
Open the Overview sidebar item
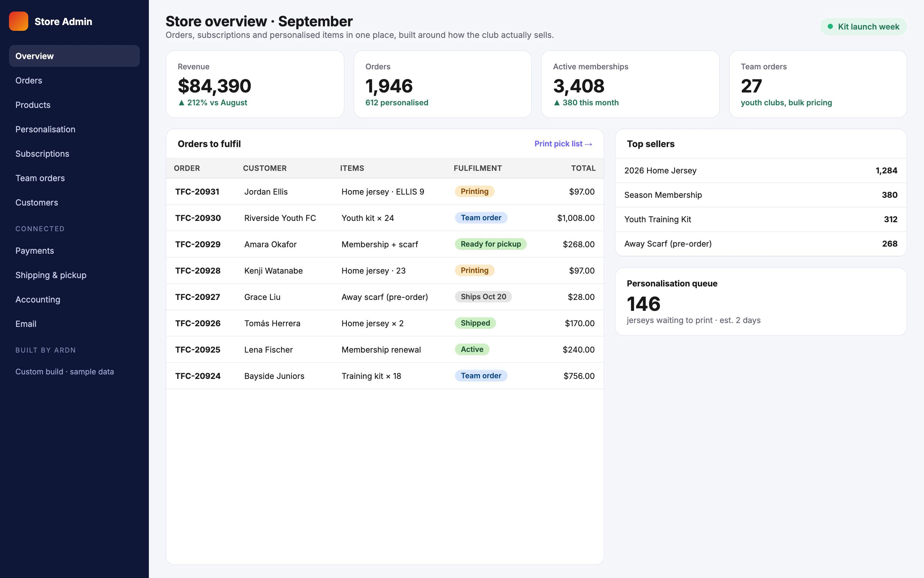74,56
